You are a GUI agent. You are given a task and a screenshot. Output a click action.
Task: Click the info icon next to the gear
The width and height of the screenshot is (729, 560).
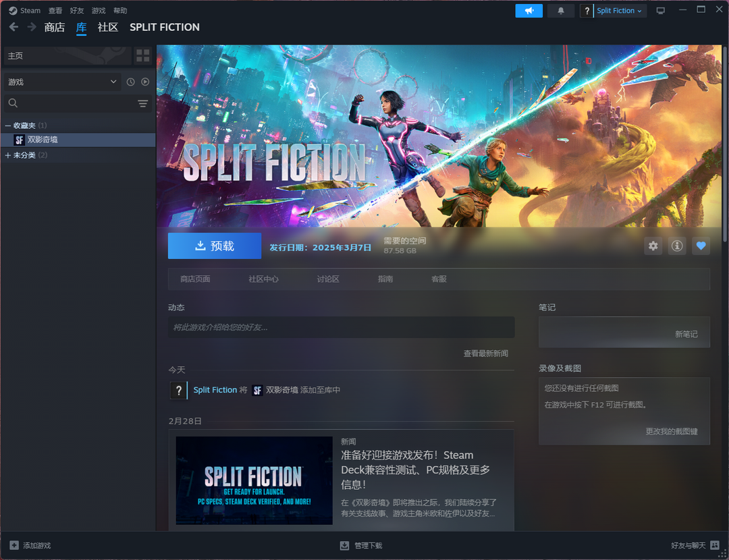click(x=677, y=246)
